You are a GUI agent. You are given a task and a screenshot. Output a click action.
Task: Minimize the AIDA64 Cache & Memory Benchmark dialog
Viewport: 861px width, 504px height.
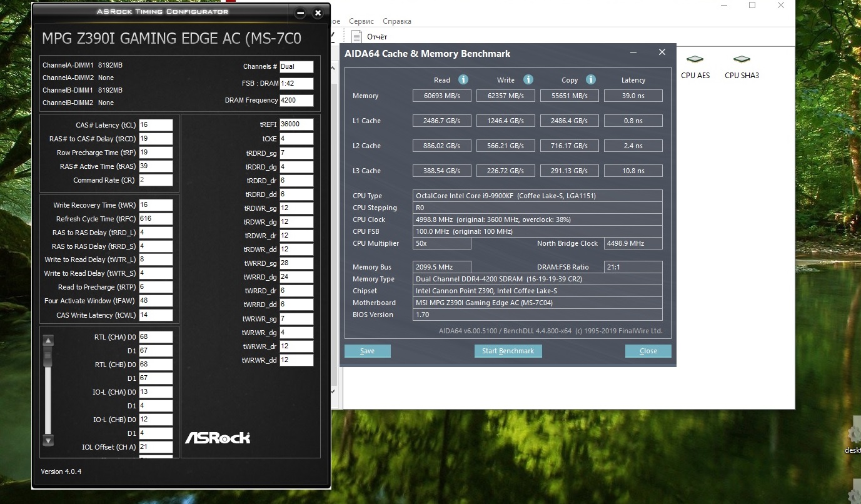click(633, 53)
